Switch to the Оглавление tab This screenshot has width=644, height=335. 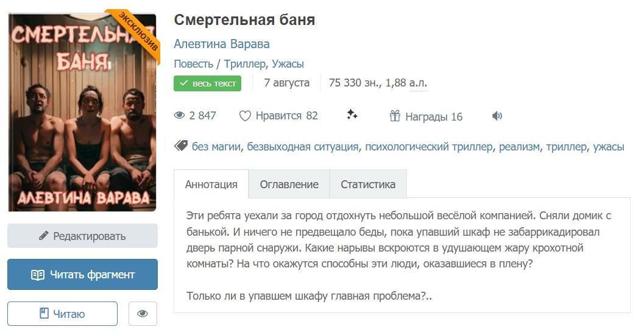pyautogui.click(x=289, y=184)
